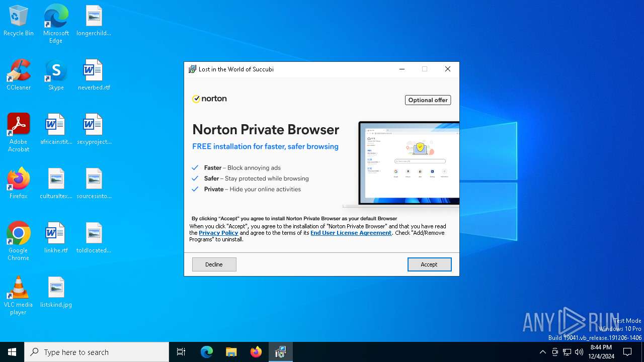Open the Google Chrome desktop shortcut
This screenshot has width=644, height=362.
click(x=19, y=241)
